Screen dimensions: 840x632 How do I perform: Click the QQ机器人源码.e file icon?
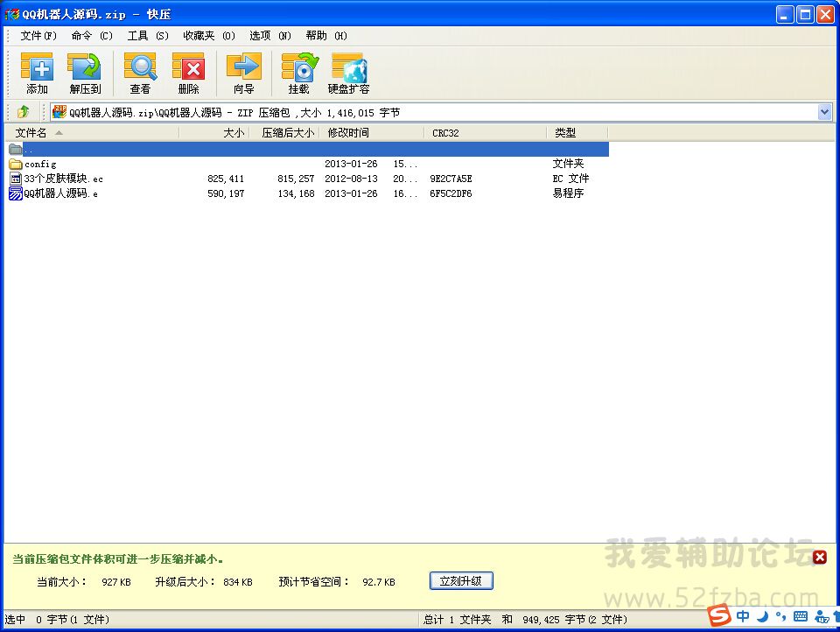(16, 193)
